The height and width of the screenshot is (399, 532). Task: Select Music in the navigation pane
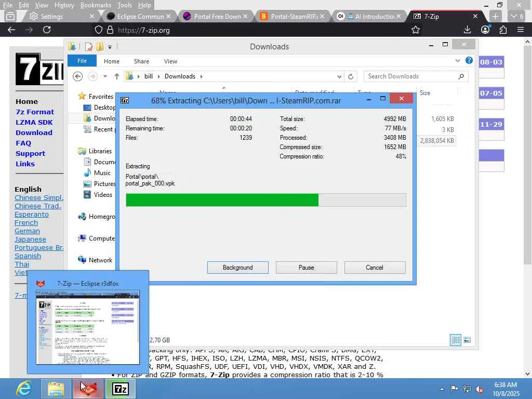[97, 172]
